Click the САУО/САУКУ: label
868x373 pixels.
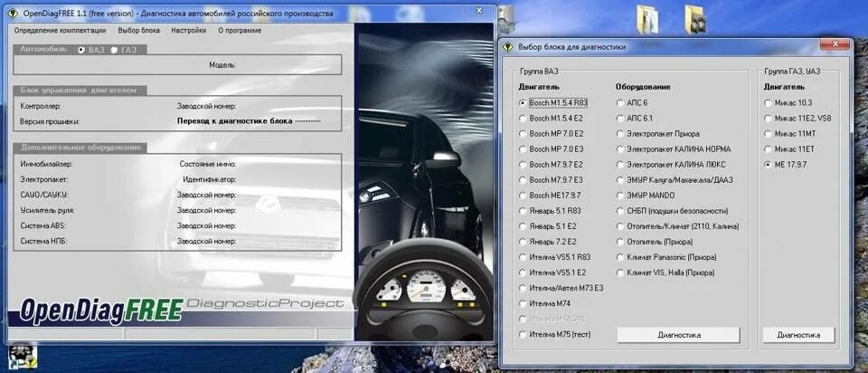[x=43, y=195]
